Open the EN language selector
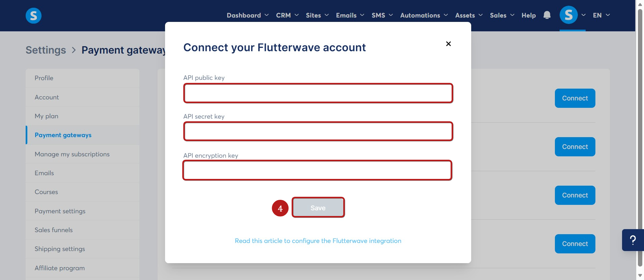This screenshot has height=280, width=644. [601, 15]
